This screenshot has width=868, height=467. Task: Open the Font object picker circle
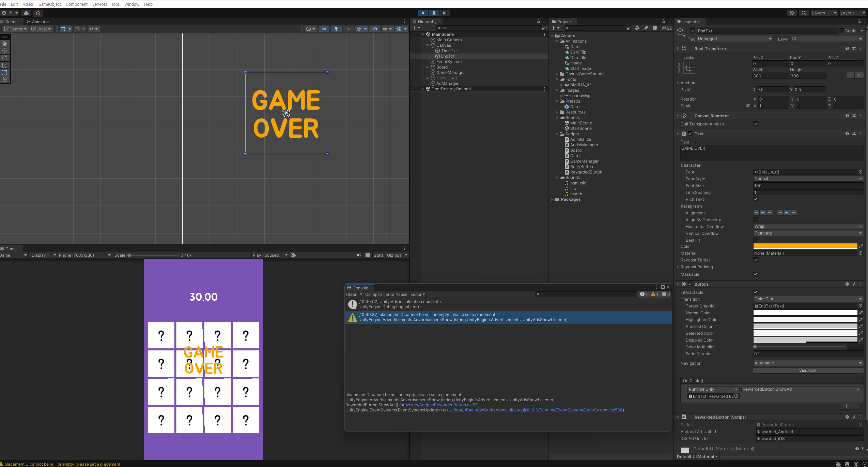pyautogui.click(x=861, y=172)
